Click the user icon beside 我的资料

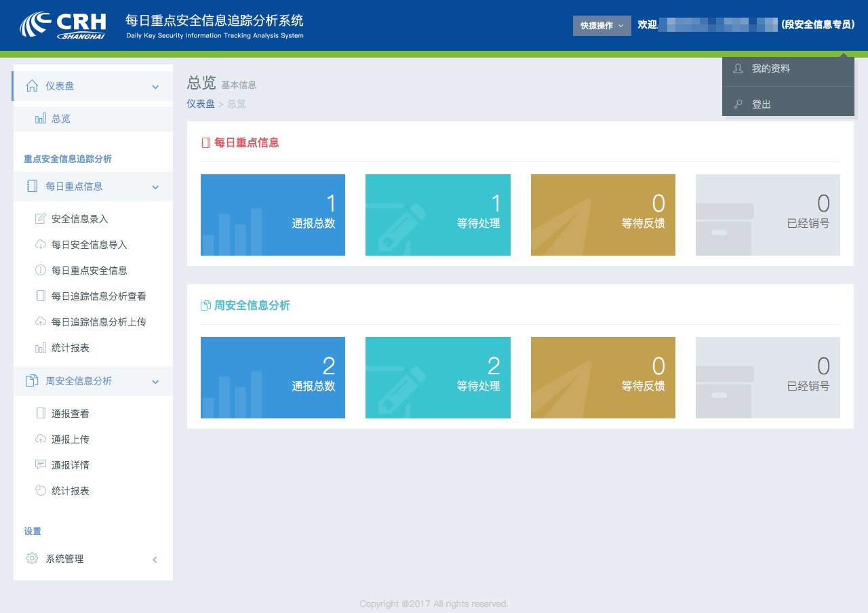pyautogui.click(x=738, y=68)
